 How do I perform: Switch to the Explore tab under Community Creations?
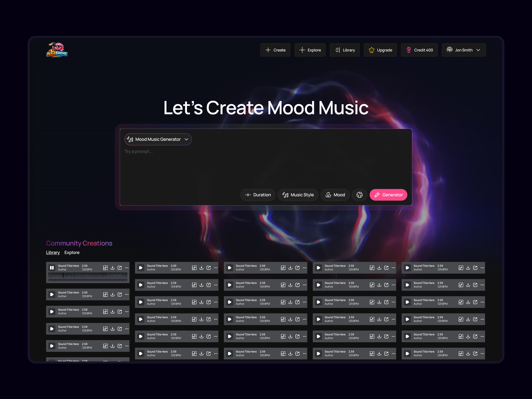tap(72, 252)
